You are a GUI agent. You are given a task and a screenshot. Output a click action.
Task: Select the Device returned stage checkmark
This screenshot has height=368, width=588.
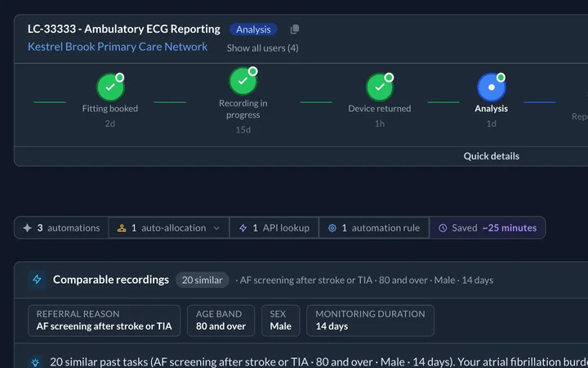coord(380,88)
